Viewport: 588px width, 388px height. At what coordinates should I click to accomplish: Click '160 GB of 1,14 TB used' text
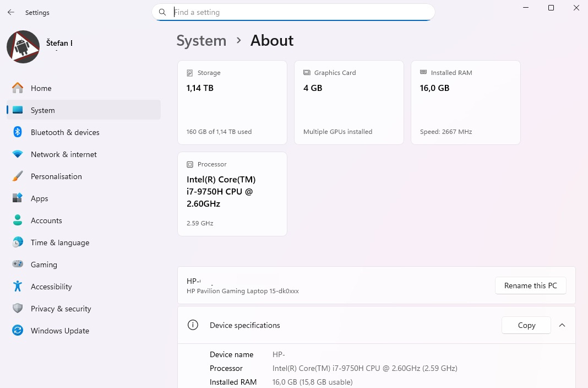click(x=219, y=132)
